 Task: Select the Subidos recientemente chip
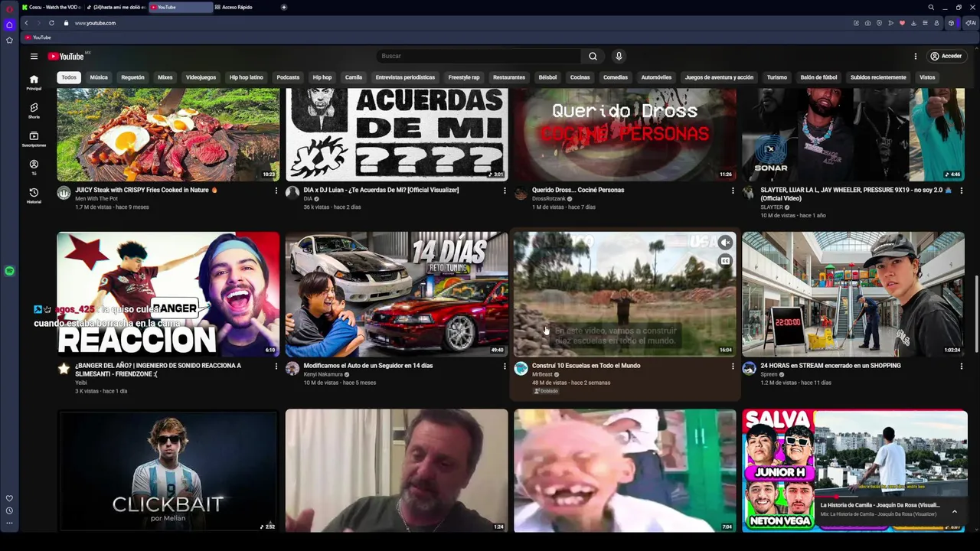878,77
